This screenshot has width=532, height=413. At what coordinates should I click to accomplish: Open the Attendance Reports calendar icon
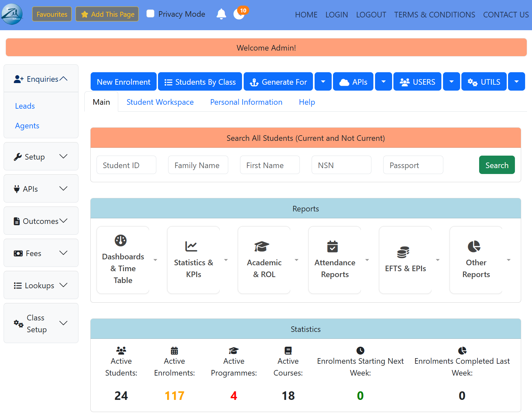tap(332, 246)
